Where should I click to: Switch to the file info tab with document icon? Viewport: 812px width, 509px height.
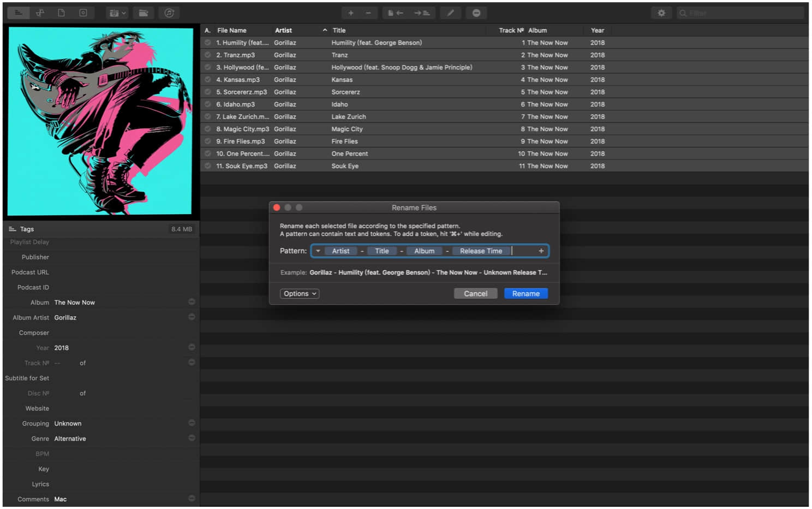[x=61, y=13]
